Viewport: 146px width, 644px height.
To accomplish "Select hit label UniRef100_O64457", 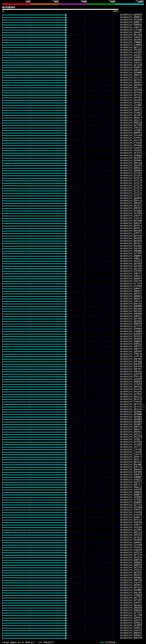I will coord(131,32).
